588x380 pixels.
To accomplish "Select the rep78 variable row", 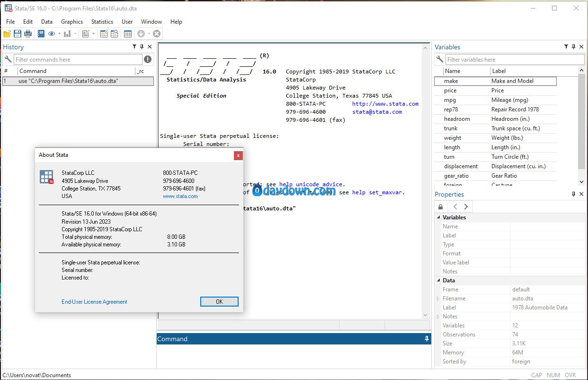I will click(495, 109).
